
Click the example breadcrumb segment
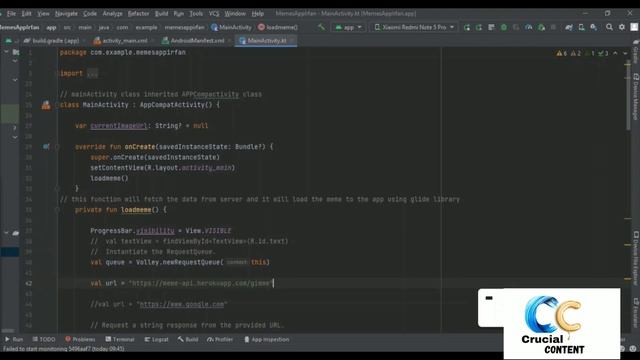(146, 27)
